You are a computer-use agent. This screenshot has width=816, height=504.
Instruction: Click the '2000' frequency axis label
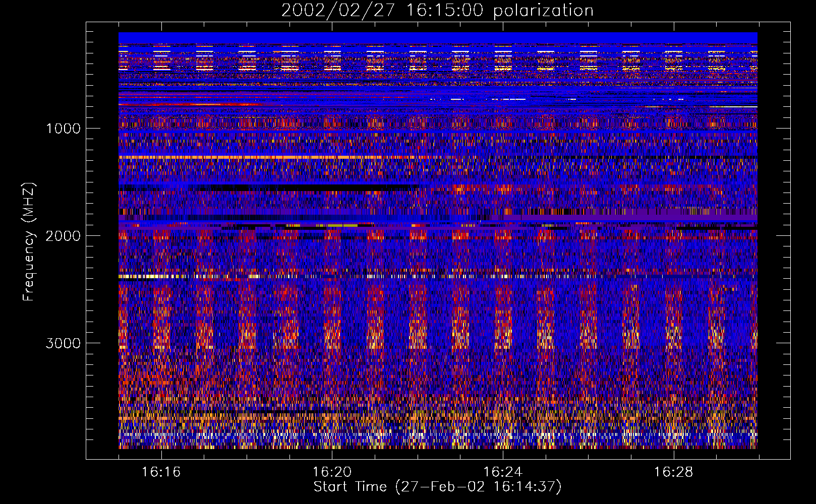click(x=63, y=236)
